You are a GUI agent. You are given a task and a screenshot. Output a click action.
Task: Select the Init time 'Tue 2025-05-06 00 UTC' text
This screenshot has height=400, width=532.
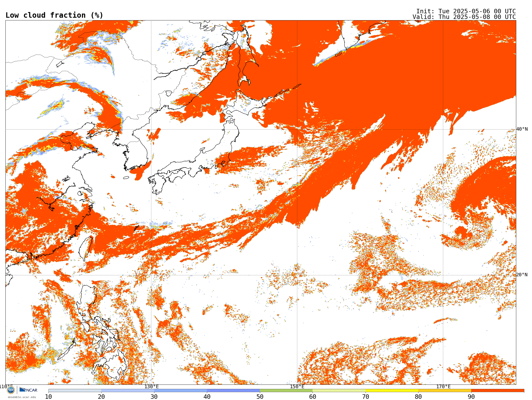click(477, 11)
